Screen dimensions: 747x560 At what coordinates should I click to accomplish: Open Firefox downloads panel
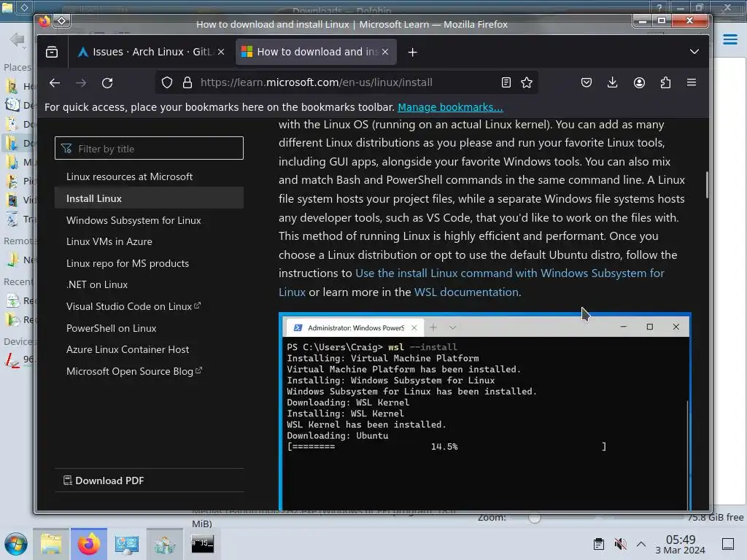(613, 83)
